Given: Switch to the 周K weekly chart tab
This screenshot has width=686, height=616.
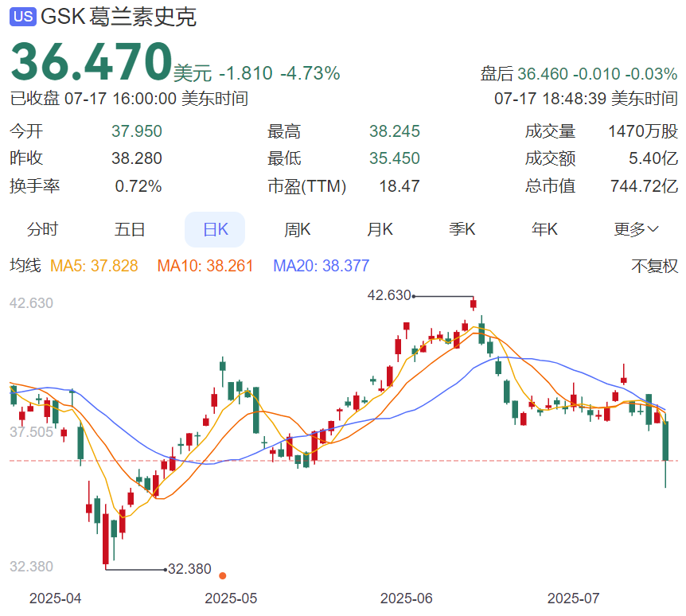Looking at the screenshot, I should click(x=297, y=229).
